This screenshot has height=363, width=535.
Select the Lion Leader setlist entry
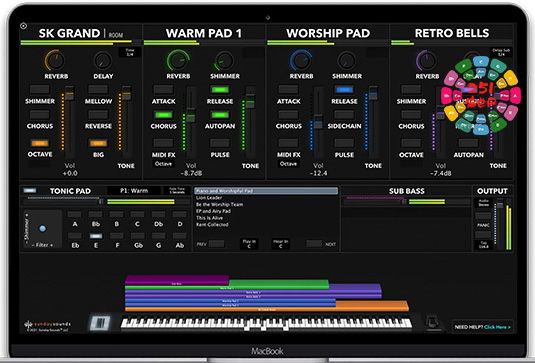tap(209, 198)
